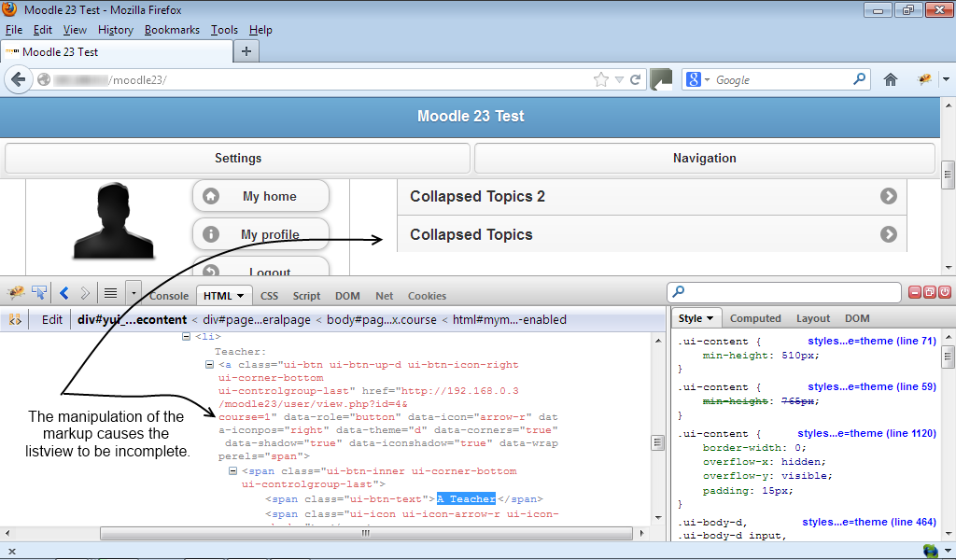Viewport: 956px width, 560px height.
Task: Collapse the anchor ui-btn node
Action: click(x=209, y=364)
